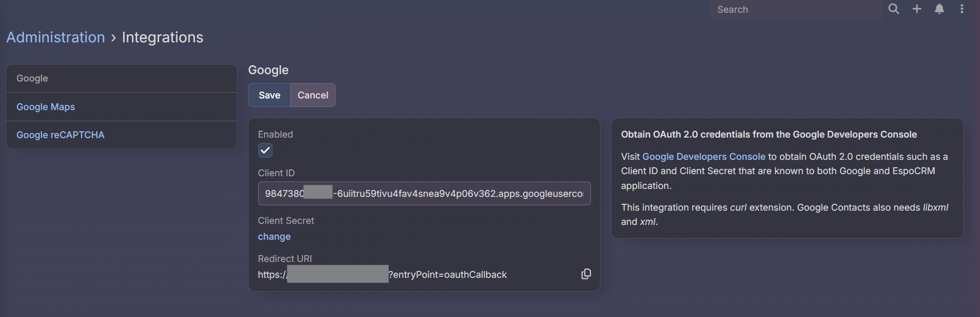The height and width of the screenshot is (317, 980).
Task: Click the Enabled field label
Action: [x=275, y=134]
